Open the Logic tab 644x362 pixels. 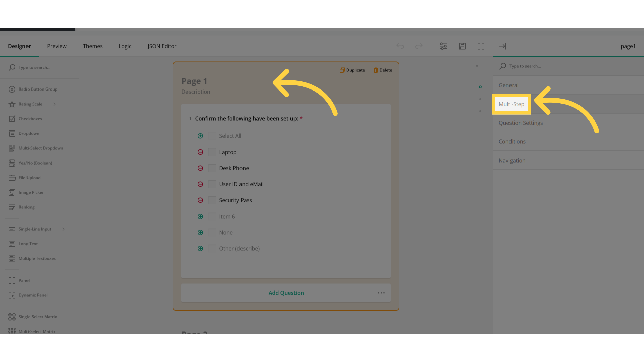pyautogui.click(x=125, y=46)
